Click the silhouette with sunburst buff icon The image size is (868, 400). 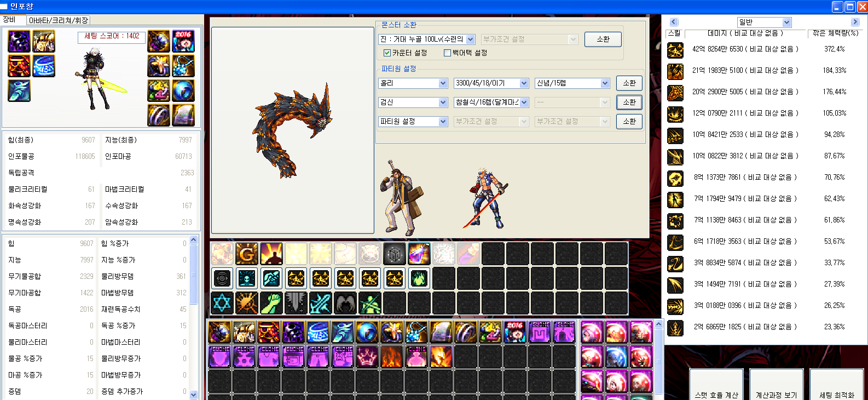(x=271, y=254)
